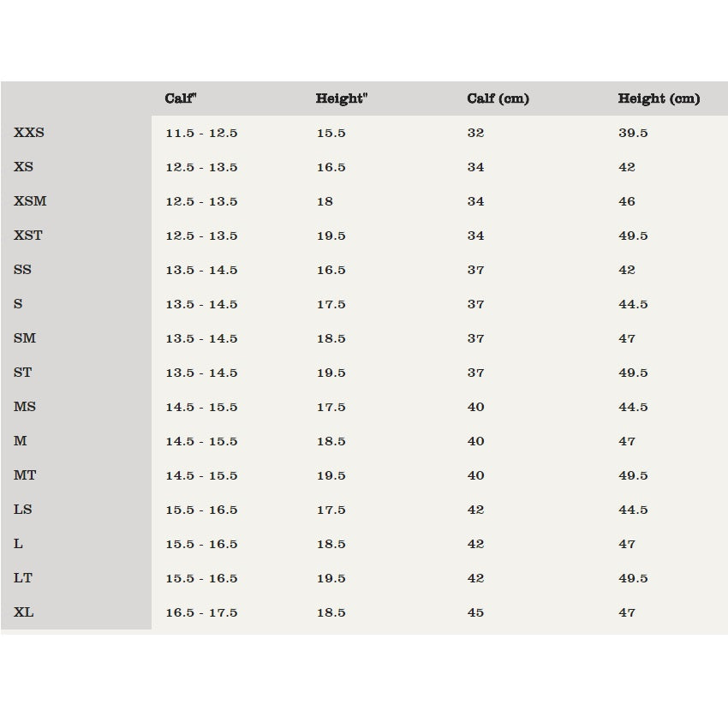
Task: Click the MS size label
Action: pos(25,407)
